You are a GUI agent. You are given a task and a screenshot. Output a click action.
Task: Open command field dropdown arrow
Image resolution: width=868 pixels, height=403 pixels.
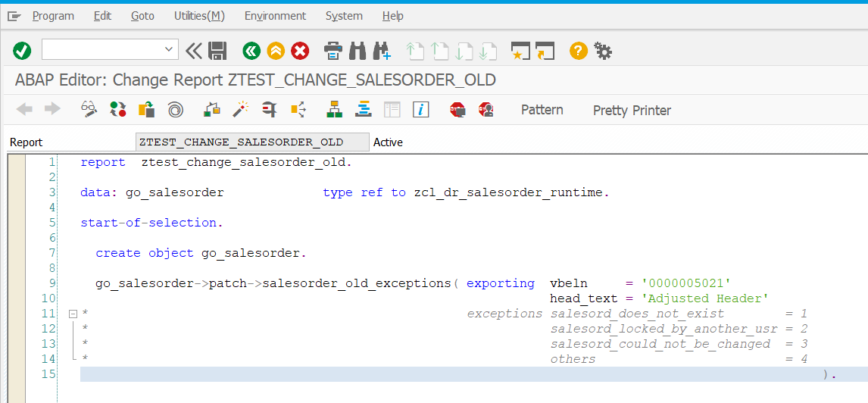(169, 50)
